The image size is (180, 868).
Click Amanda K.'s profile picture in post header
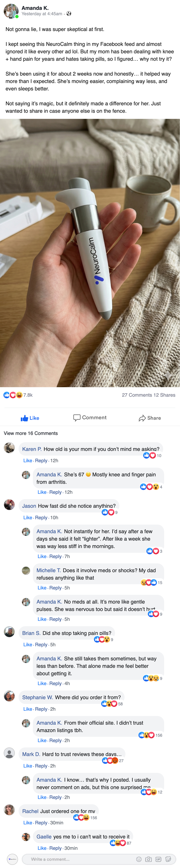pos(11,11)
